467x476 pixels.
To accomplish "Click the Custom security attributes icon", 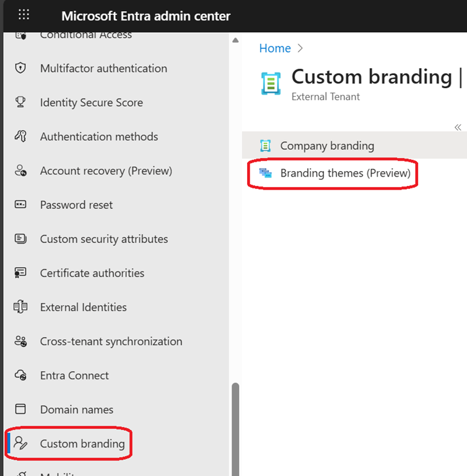I will (x=20, y=239).
